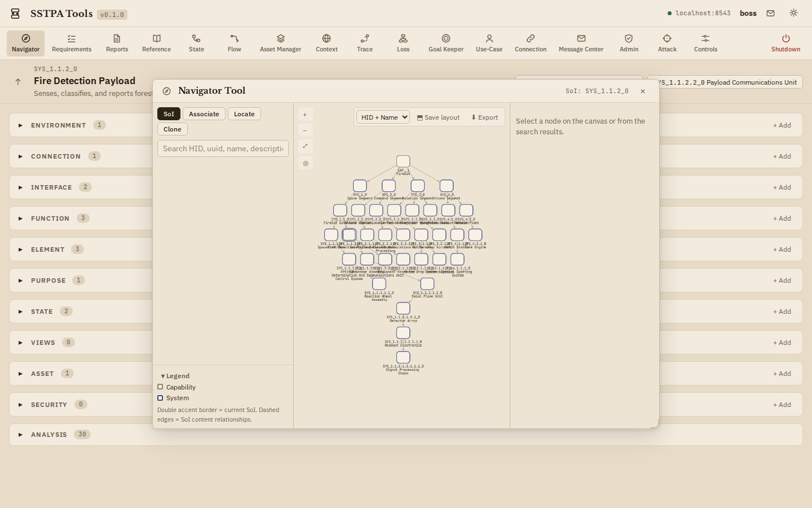Open the Flow tool
The height and width of the screenshot is (508, 812).
pos(235,43)
